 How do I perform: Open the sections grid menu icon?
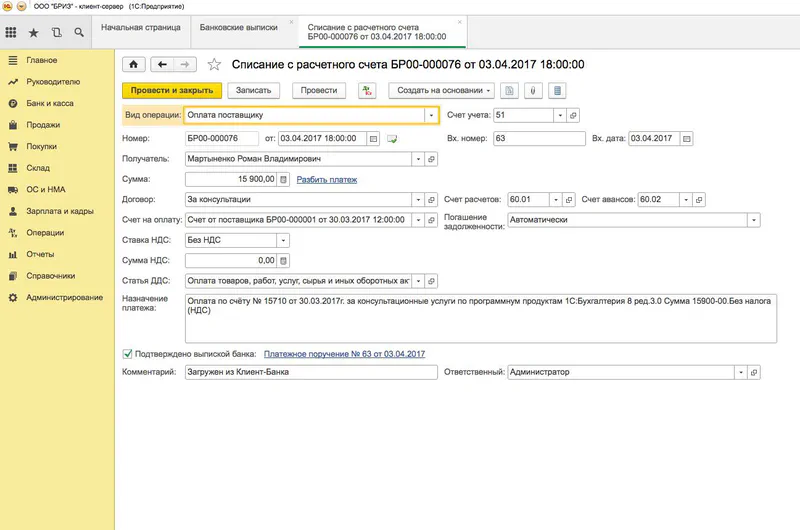coord(11,33)
